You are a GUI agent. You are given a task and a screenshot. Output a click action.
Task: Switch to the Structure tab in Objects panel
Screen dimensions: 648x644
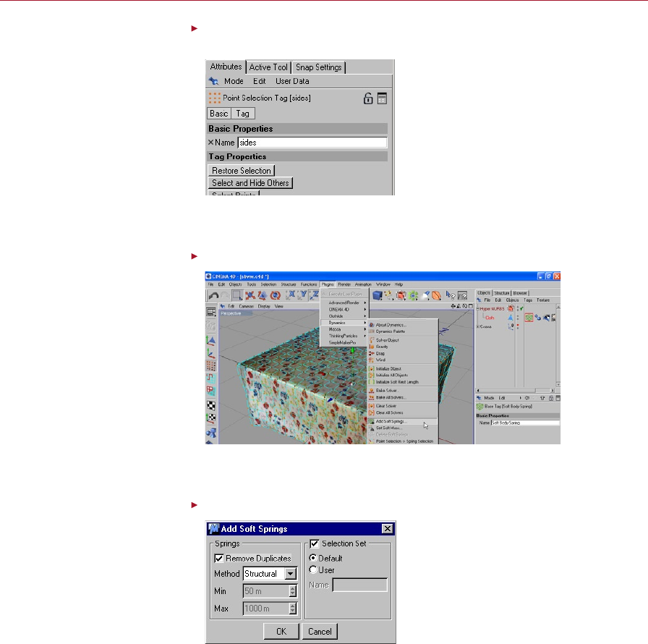502,293
